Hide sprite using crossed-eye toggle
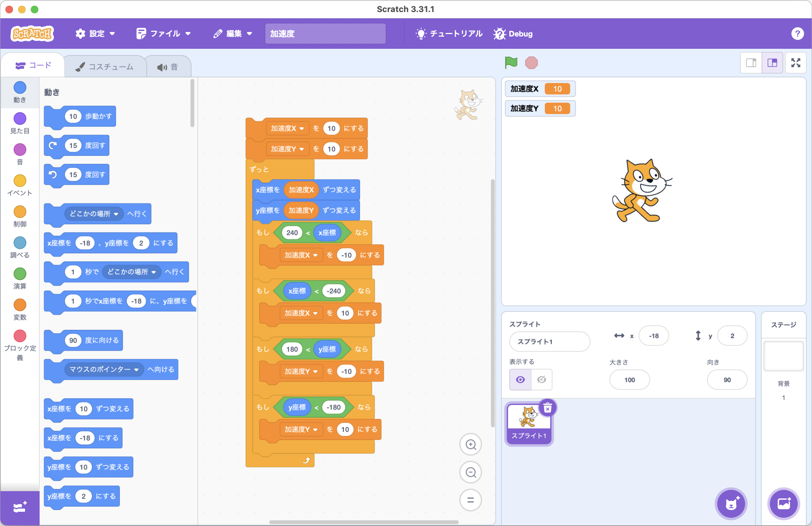Viewport: 812px width, 526px height. [541, 380]
